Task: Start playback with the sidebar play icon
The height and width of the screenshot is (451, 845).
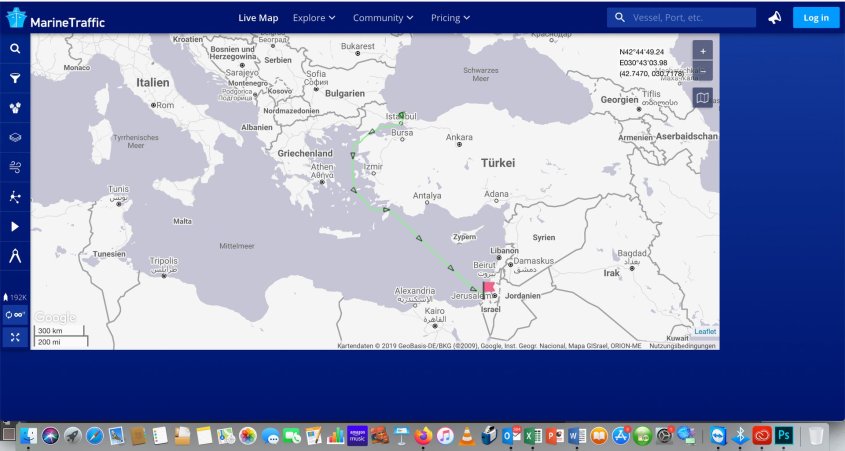Action: click(15, 226)
